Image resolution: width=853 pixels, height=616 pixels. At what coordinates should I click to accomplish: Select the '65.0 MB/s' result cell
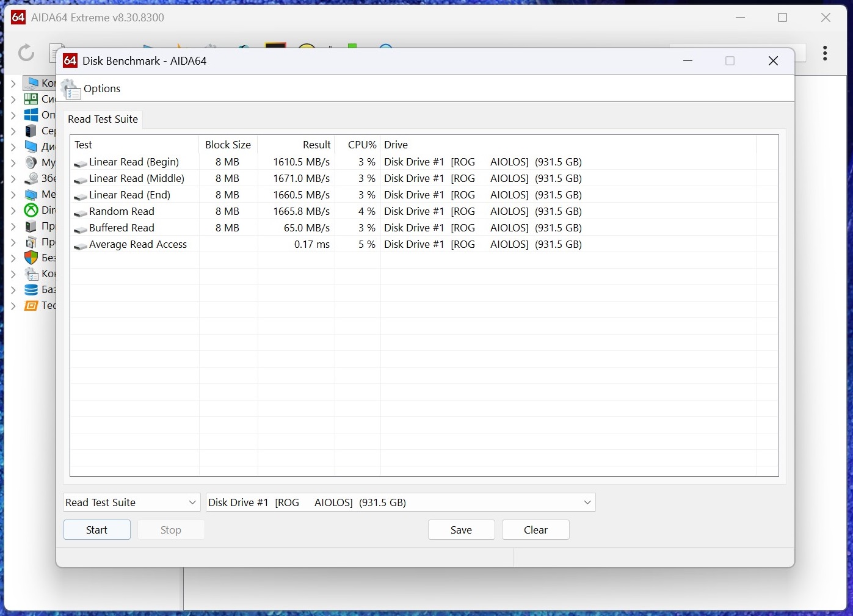tap(307, 228)
